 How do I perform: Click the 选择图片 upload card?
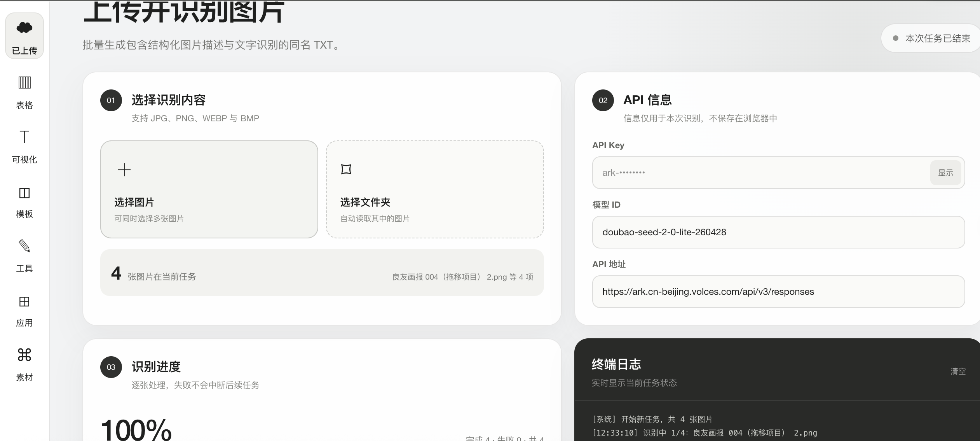click(209, 189)
